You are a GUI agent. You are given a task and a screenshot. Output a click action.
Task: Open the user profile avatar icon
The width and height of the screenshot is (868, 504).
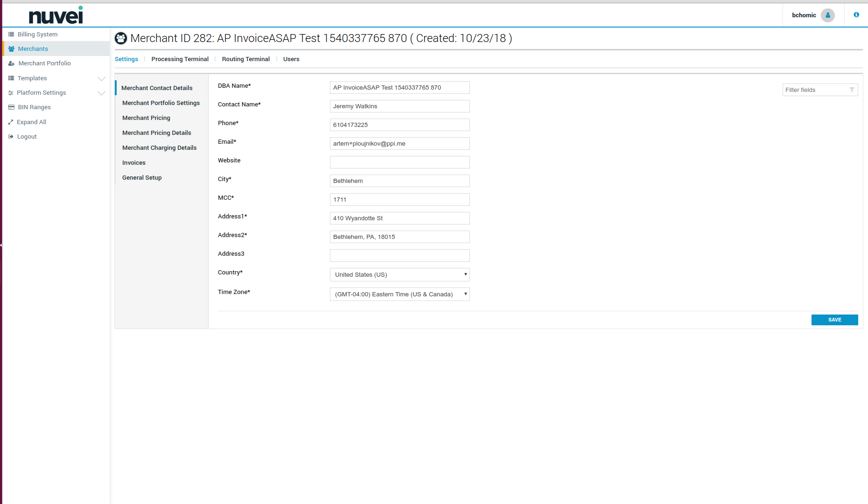(828, 15)
